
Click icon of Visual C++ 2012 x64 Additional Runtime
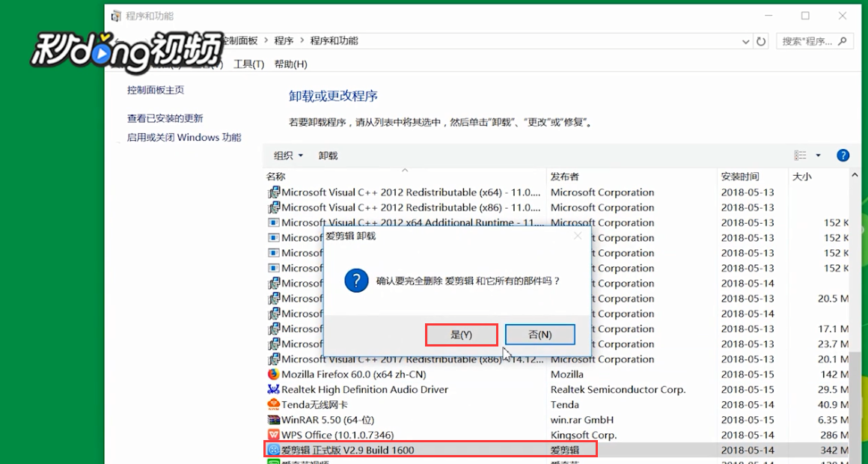click(x=273, y=222)
